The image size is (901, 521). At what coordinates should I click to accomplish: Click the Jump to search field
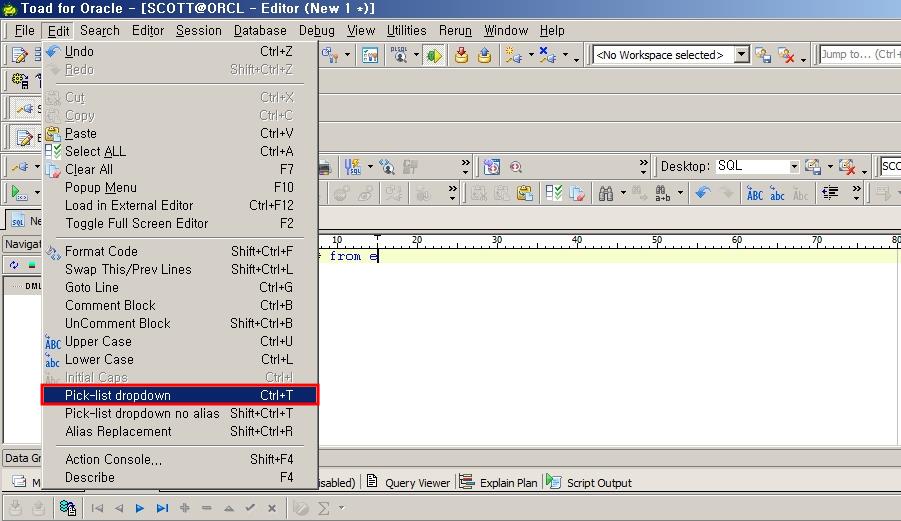pos(860,55)
